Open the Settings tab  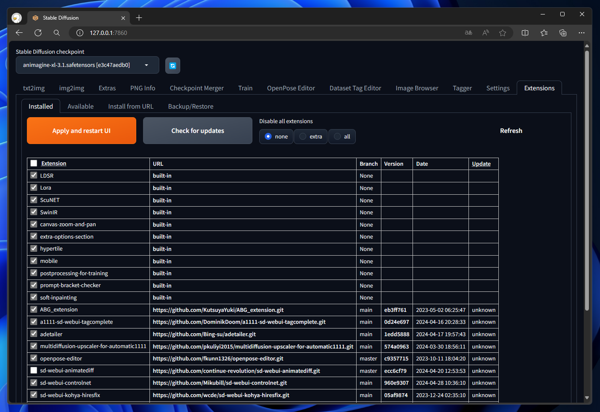click(x=498, y=88)
